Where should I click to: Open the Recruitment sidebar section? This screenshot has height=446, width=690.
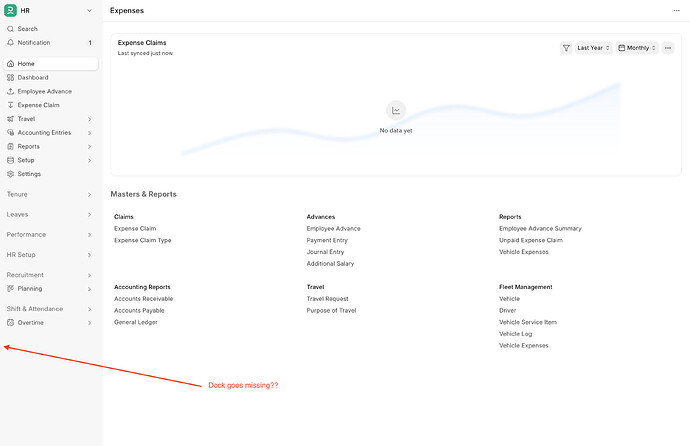[49, 275]
